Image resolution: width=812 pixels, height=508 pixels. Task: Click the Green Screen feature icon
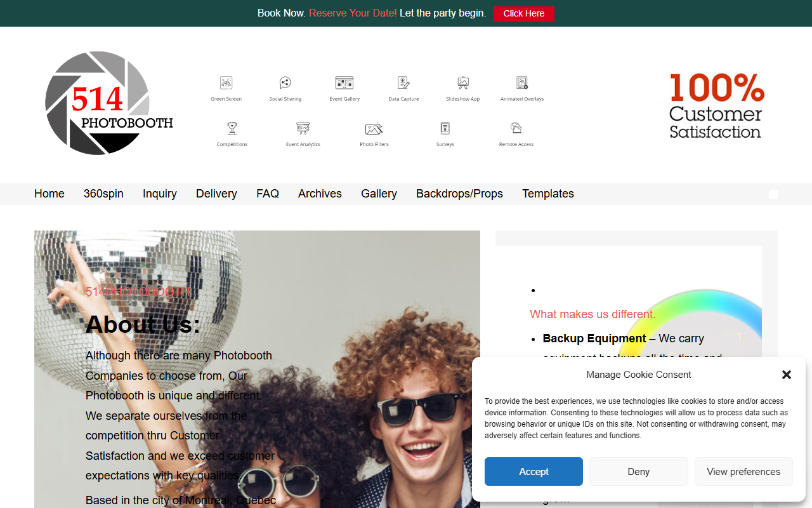(226, 83)
